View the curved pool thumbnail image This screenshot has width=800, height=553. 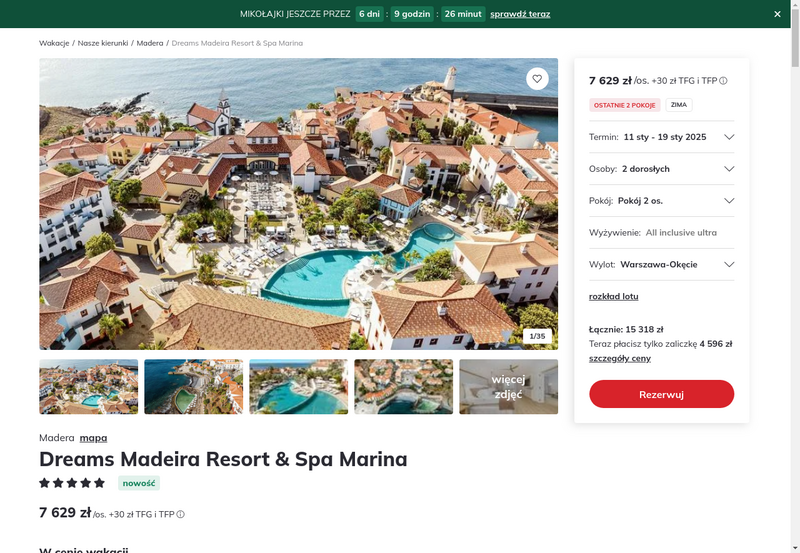pos(298,387)
